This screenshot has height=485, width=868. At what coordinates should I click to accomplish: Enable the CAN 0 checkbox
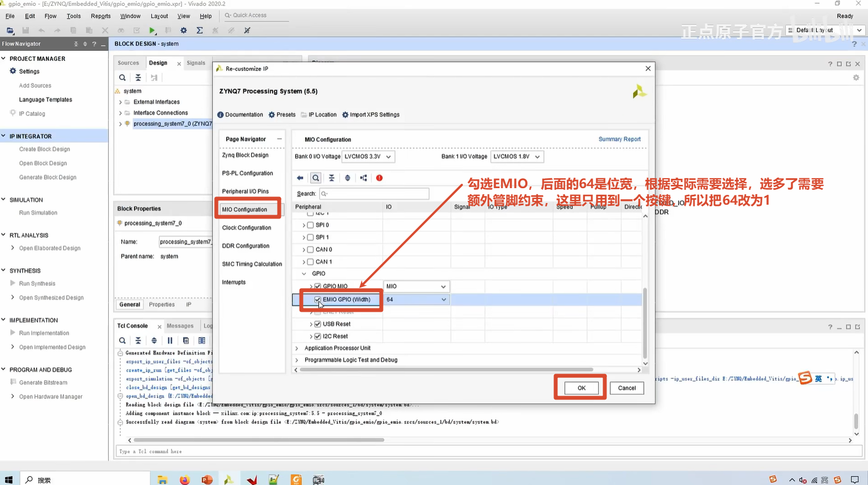pos(310,249)
